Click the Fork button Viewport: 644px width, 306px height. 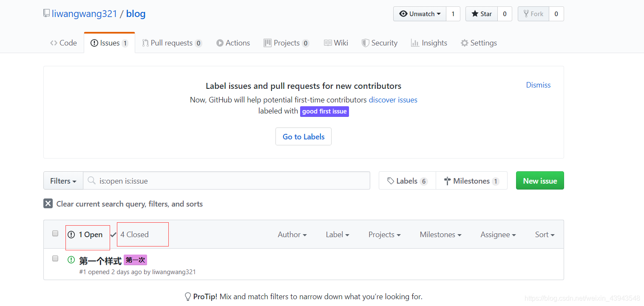[x=533, y=14]
